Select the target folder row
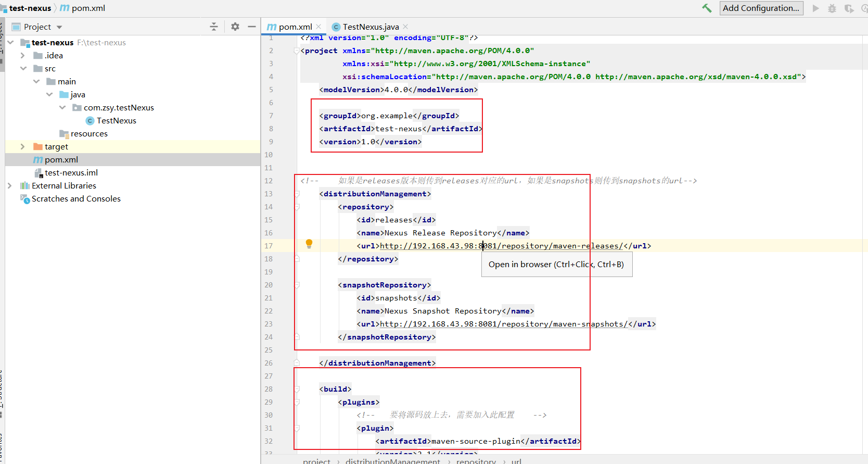The image size is (868, 464). click(x=133, y=147)
